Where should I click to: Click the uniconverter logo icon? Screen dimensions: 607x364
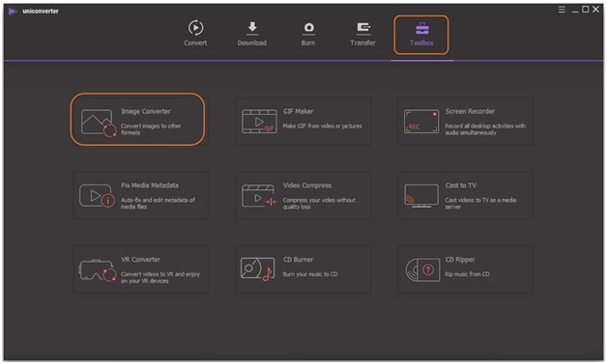(x=13, y=12)
